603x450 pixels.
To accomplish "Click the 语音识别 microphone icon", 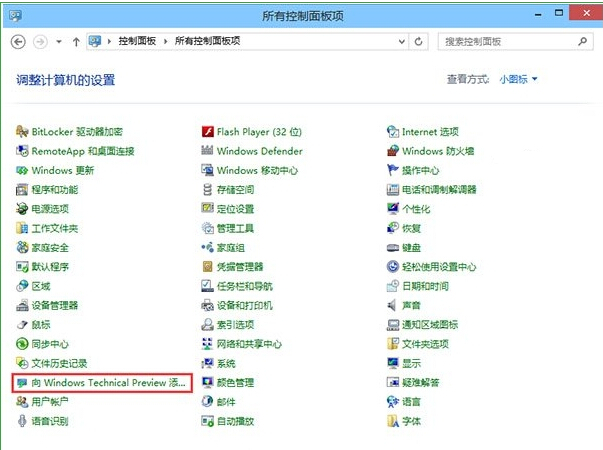I will point(22,421).
